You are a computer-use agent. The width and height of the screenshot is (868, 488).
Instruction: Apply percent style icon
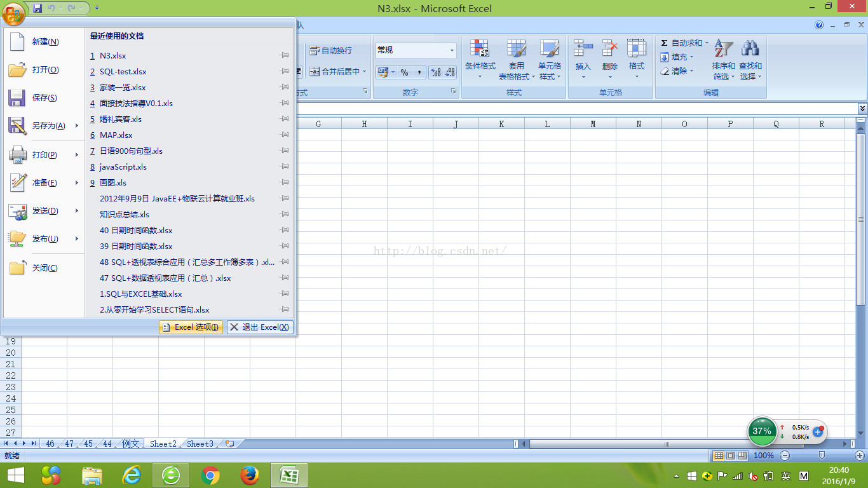(x=404, y=72)
